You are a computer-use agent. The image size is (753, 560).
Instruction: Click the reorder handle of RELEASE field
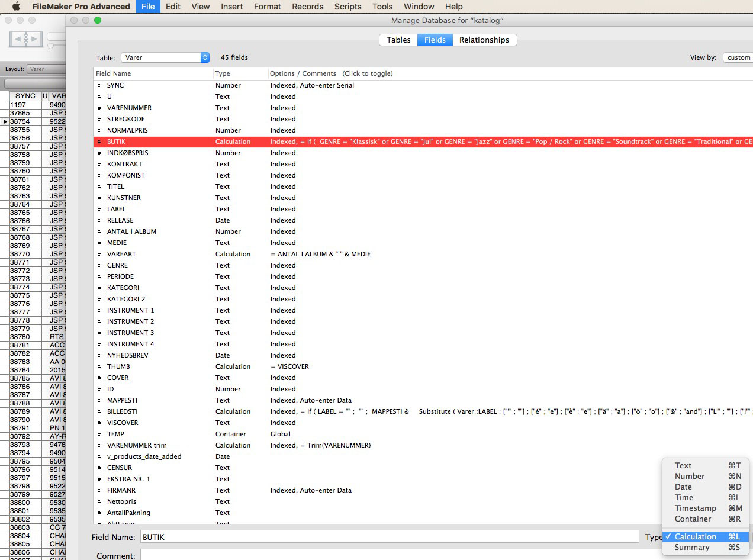pyautogui.click(x=99, y=220)
